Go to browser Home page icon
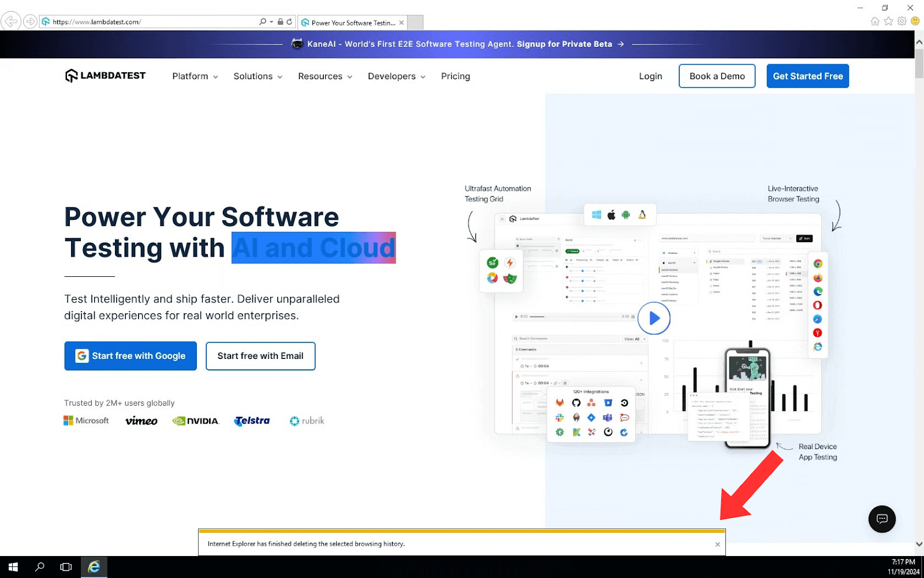The image size is (924, 578). click(x=875, y=21)
